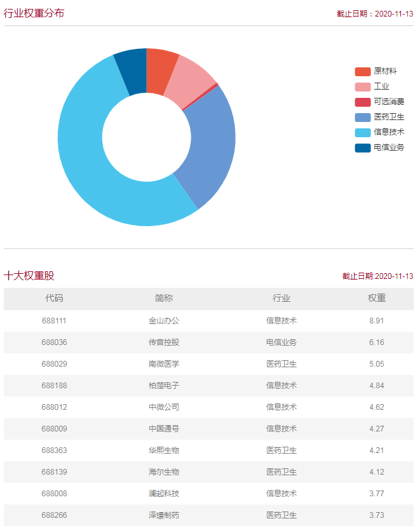Click weight value 4.84
This screenshot has height=528, width=420.
(377, 386)
